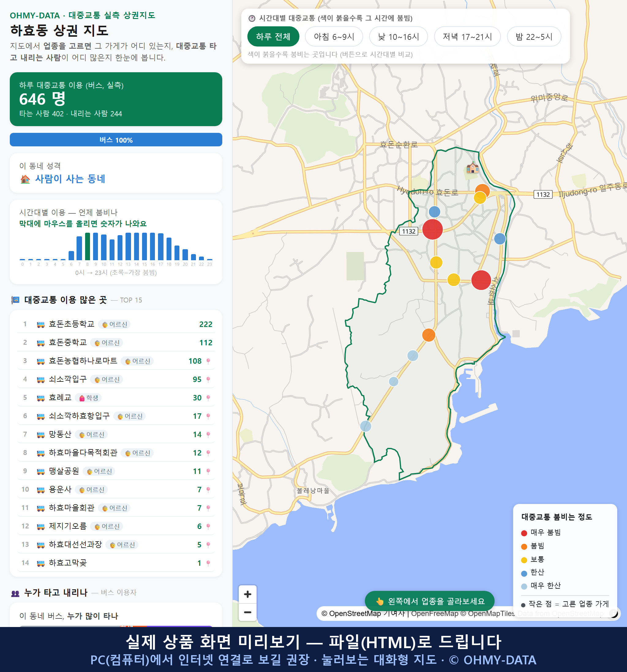The height and width of the screenshot is (672, 627).
Task: Click the people icon by 누가 타고 내리나
Action: [15, 593]
